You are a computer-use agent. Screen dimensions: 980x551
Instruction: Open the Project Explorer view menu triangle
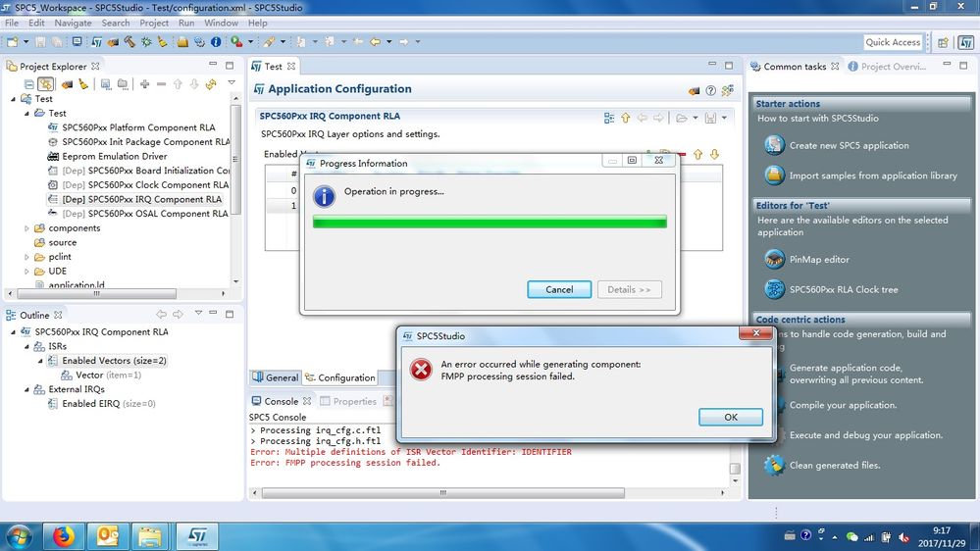232,82
